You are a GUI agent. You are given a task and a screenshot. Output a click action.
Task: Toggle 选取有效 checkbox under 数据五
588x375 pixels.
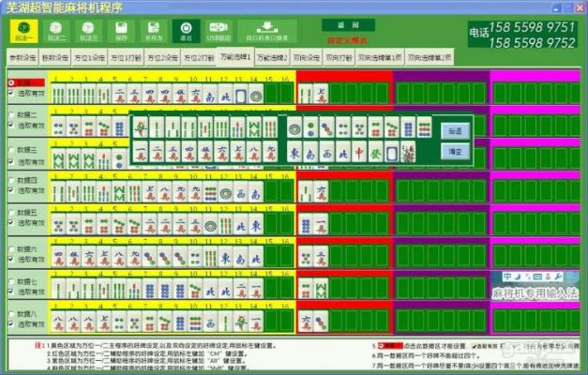click(x=11, y=223)
